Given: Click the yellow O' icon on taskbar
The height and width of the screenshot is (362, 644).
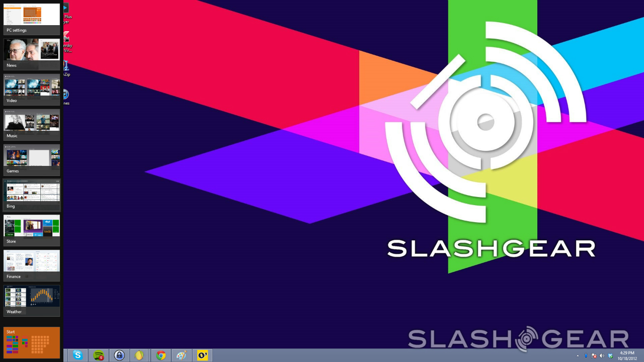Looking at the screenshot, I should click(203, 355).
